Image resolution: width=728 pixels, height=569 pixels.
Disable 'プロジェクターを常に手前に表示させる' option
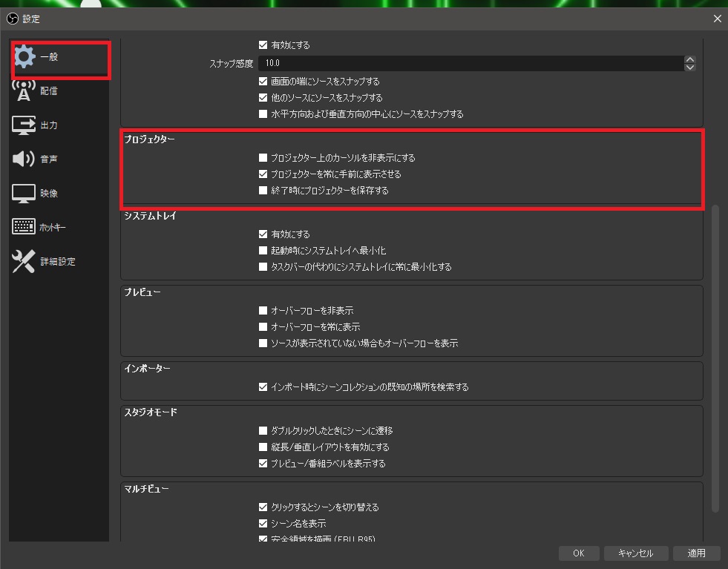(263, 174)
